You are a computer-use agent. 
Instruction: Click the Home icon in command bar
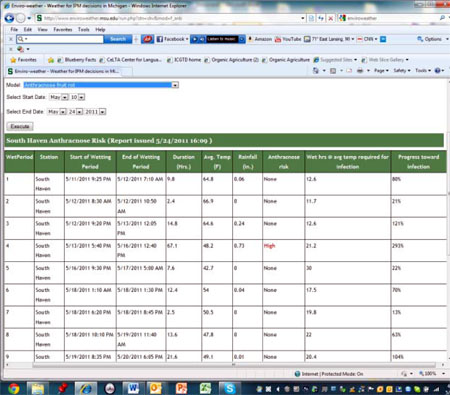pyautogui.click(x=316, y=70)
